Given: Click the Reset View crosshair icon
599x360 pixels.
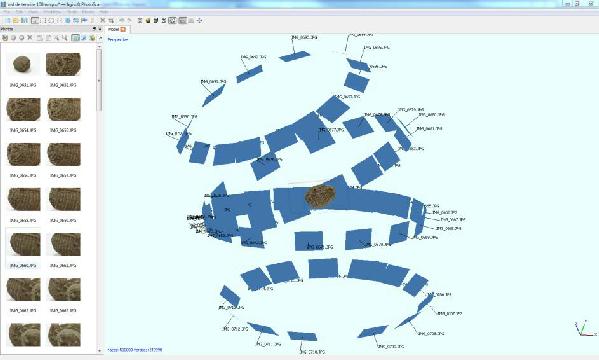Looking at the screenshot, I should tap(199, 21).
